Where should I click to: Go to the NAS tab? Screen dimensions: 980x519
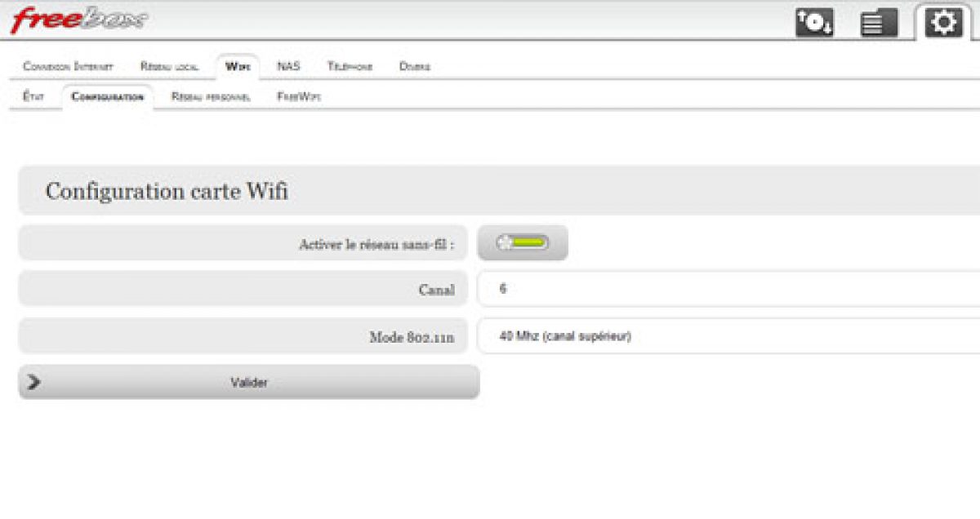coord(288,67)
